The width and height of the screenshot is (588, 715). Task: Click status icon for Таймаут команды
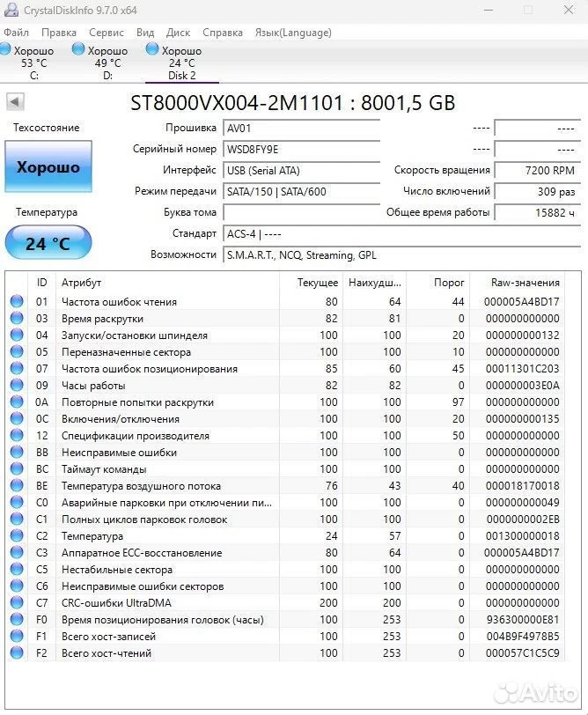tap(17, 468)
